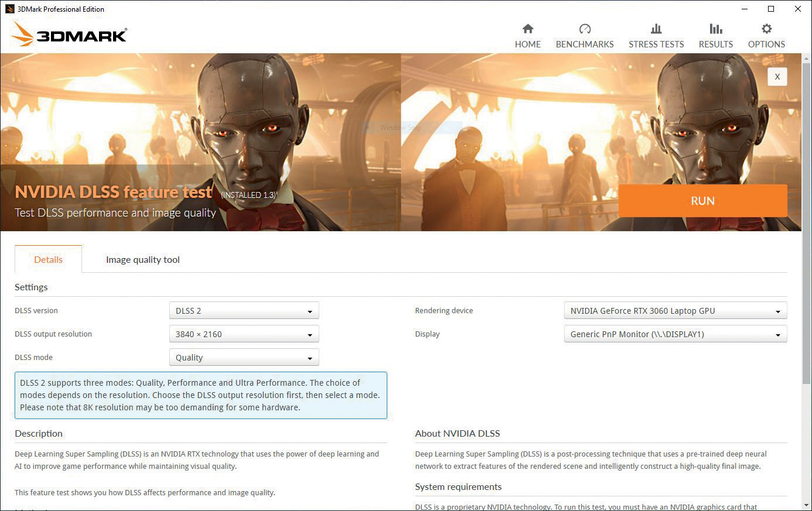
Task: Click the 'DLSS output resolution' label
Action: [53, 334]
